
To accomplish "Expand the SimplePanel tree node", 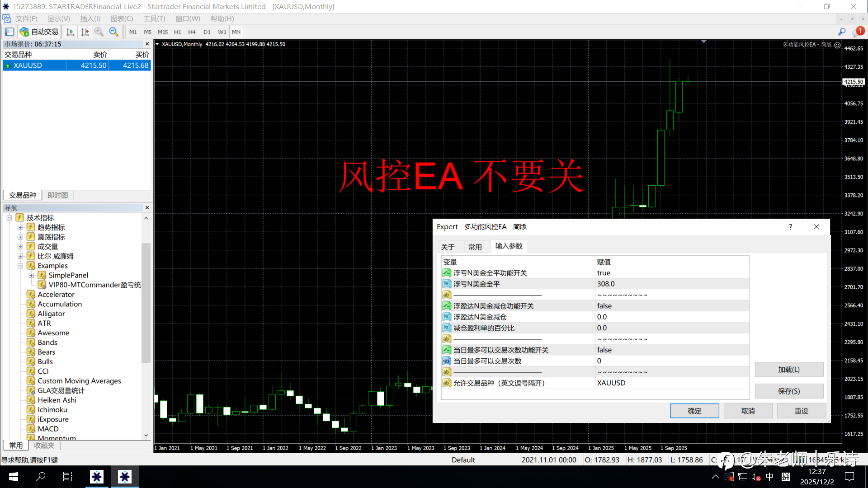I will point(31,275).
